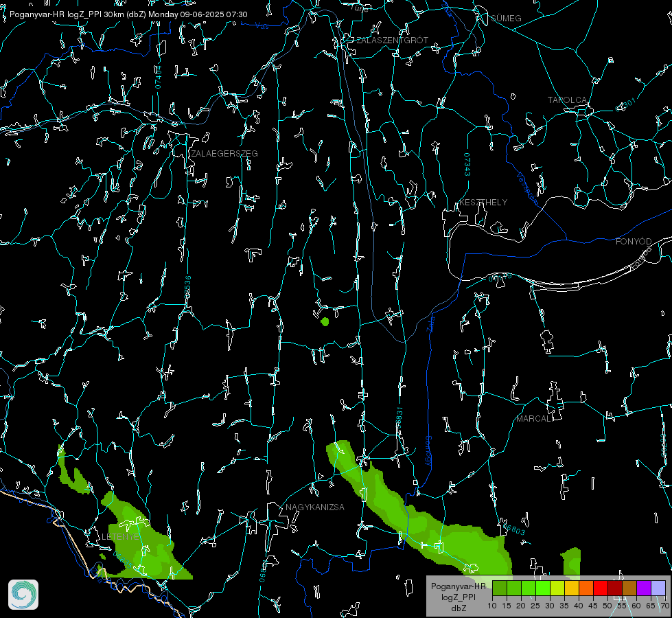The height and width of the screenshot is (618, 672).
Task: Click the LETENYE city label
Action: 120,537
